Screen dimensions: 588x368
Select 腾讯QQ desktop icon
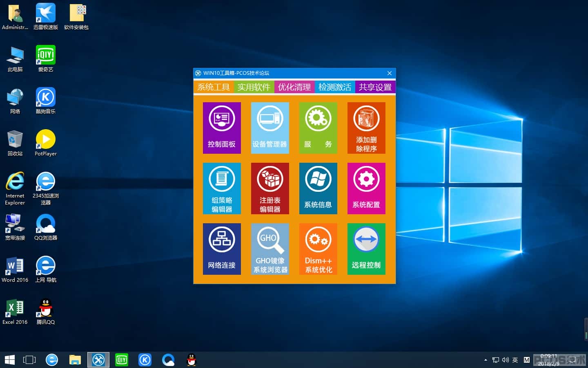tap(46, 311)
